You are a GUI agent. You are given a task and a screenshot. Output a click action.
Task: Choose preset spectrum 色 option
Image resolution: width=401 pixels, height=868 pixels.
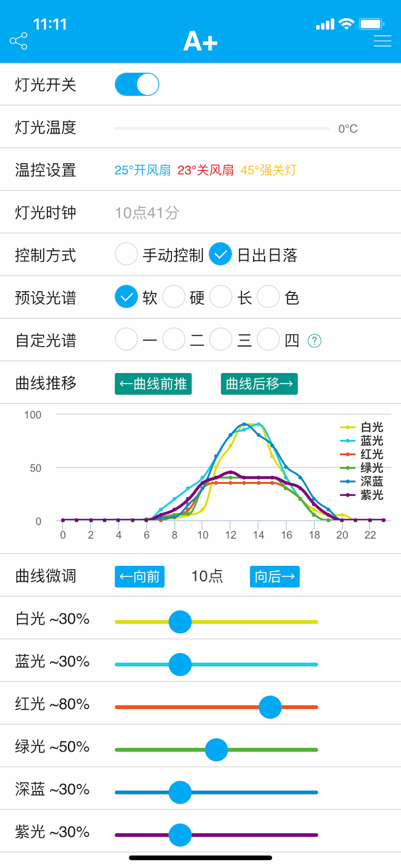tap(268, 297)
